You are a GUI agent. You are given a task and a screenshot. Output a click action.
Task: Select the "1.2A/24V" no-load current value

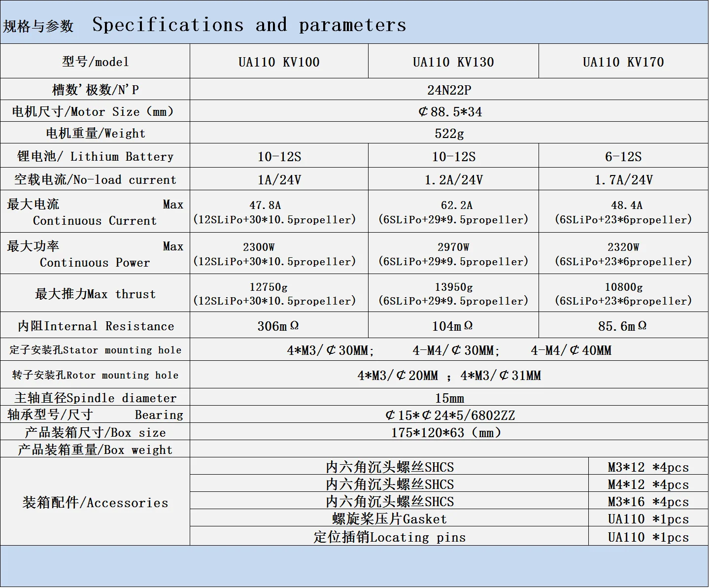[x=454, y=180]
